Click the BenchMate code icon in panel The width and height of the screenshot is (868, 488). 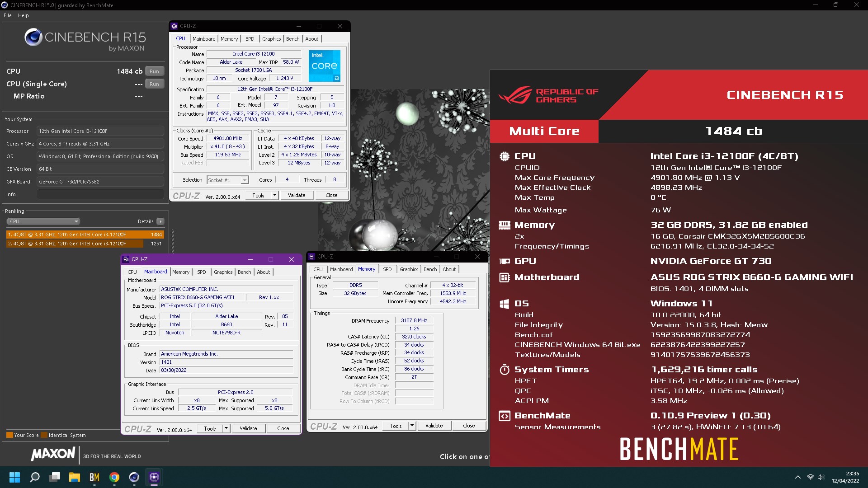[505, 416]
